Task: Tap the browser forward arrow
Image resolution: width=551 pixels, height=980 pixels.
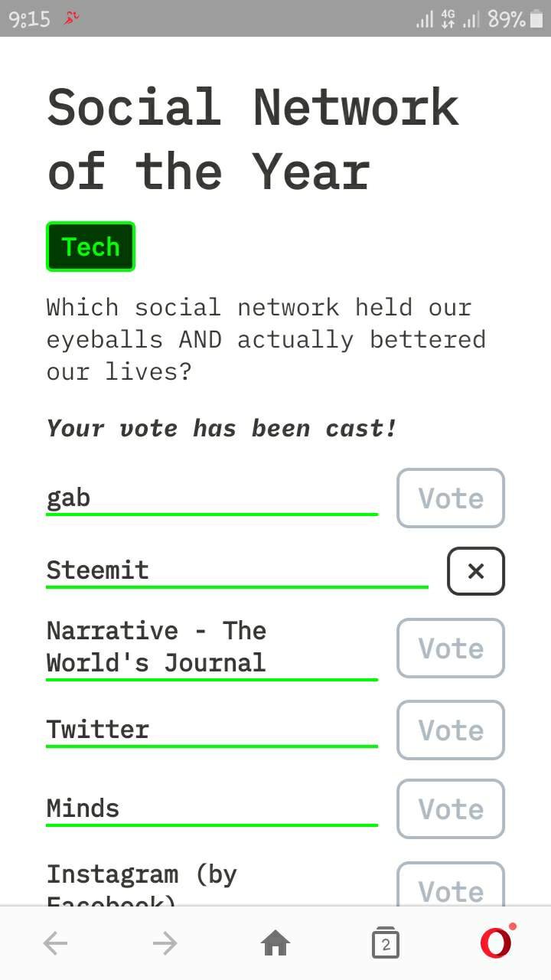Action: tap(165, 944)
